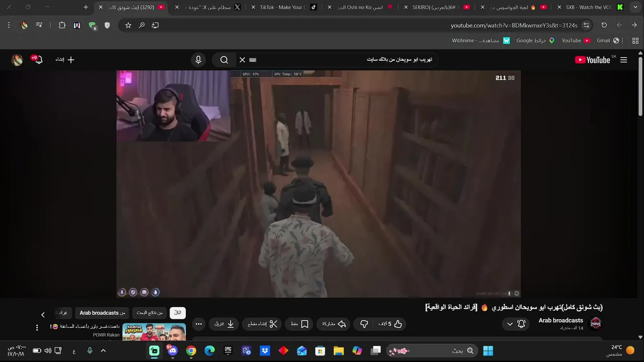Image resolution: width=644 pixels, height=362 pixels.
Task: Show hidden system tray icons chevron
Action: click(x=103, y=350)
